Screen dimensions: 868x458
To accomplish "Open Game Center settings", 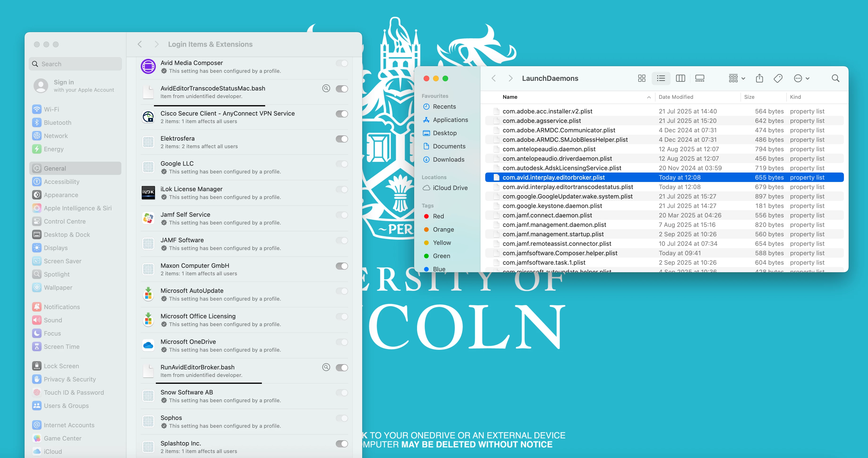I will (76, 438).
